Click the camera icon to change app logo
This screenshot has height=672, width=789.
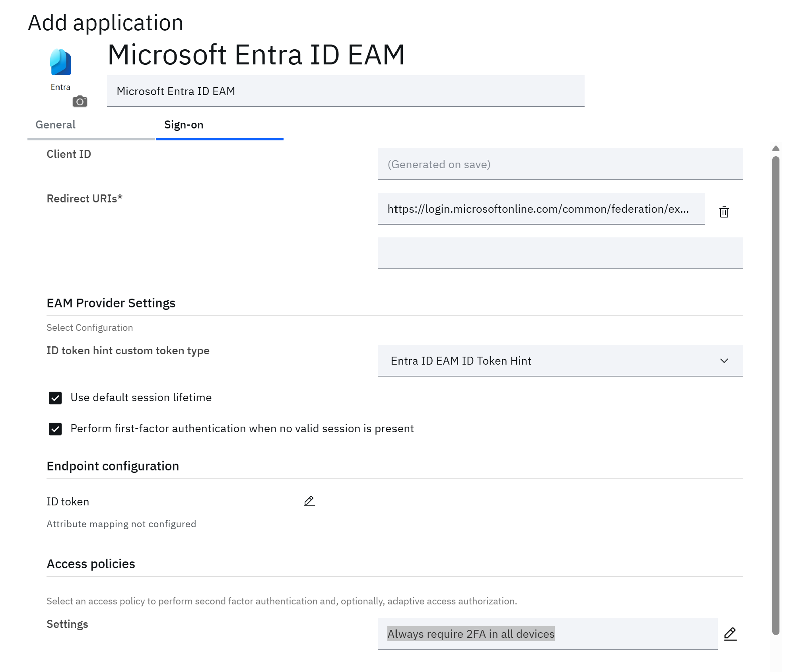80,101
